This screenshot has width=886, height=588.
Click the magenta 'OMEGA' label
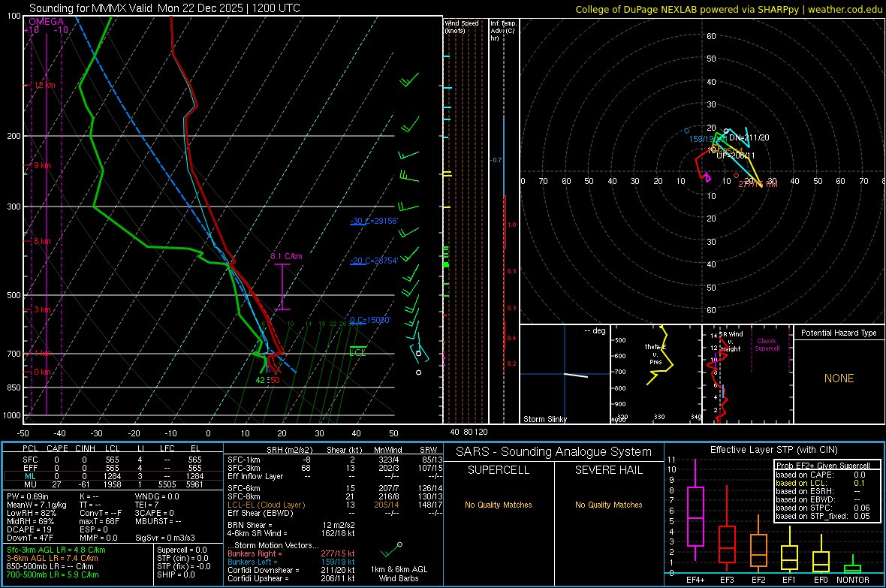click(47, 22)
